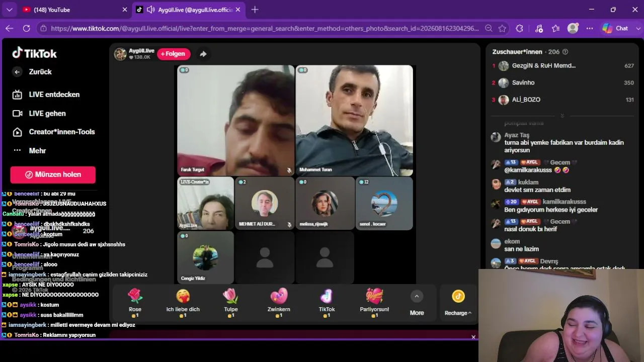Image resolution: width=644 pixels, height=362 pixels.
Task: Open kamilkarakusss chat user name
Action: (x=565, y=202)
